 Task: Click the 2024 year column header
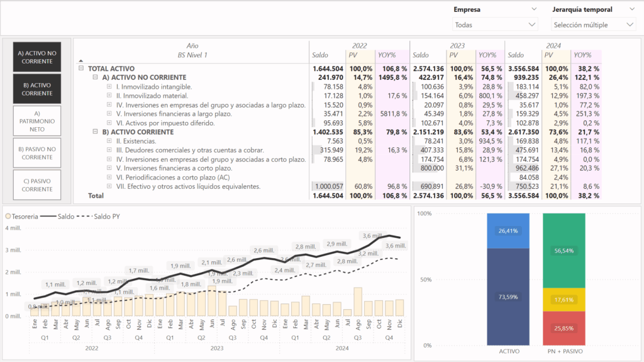553,46
